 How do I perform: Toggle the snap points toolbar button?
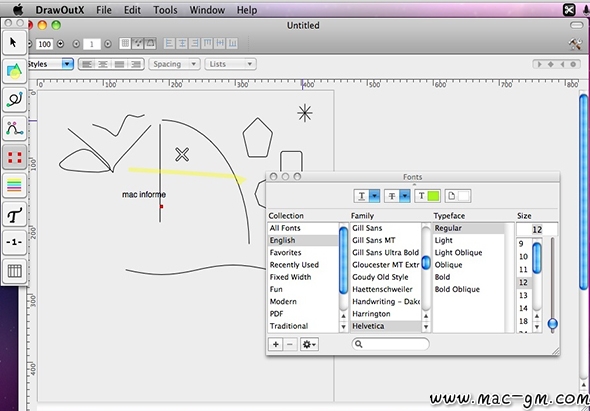[138, 44]
